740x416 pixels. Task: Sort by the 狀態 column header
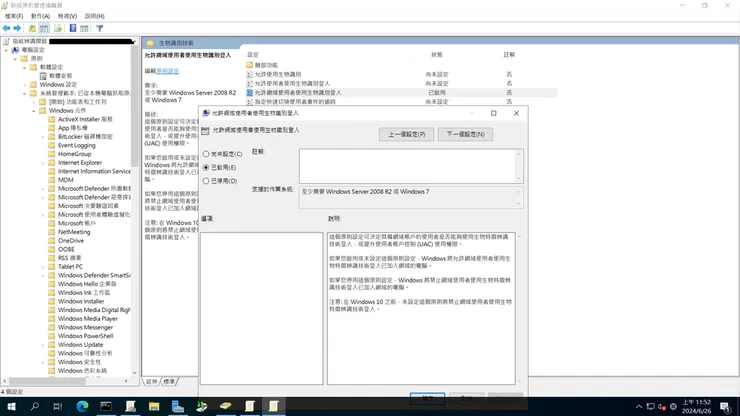tap(437, 55)
